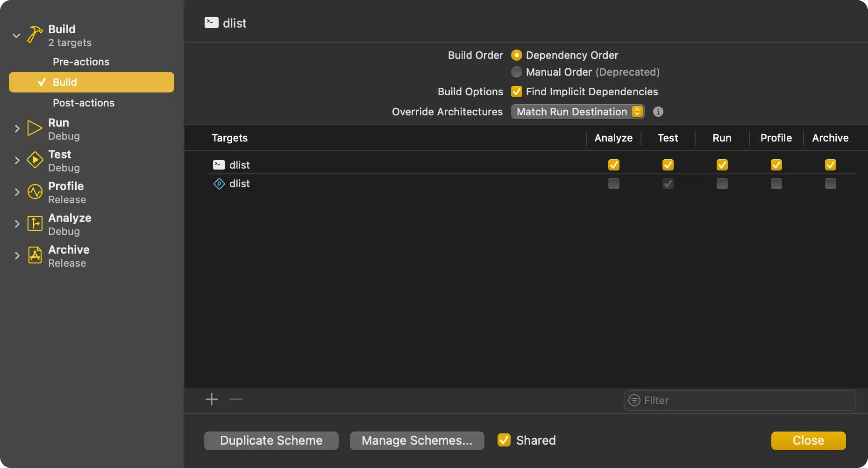Select the Profile graph icon
The image size is (868, 468).
click(34, 192)
